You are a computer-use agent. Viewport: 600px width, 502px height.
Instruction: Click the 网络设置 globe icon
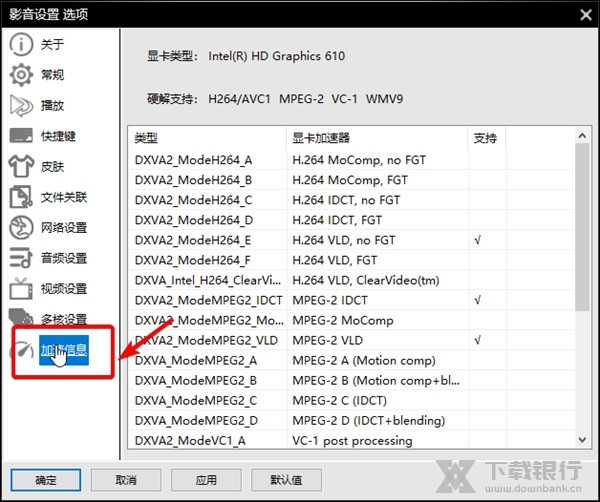tap(21, 228)
